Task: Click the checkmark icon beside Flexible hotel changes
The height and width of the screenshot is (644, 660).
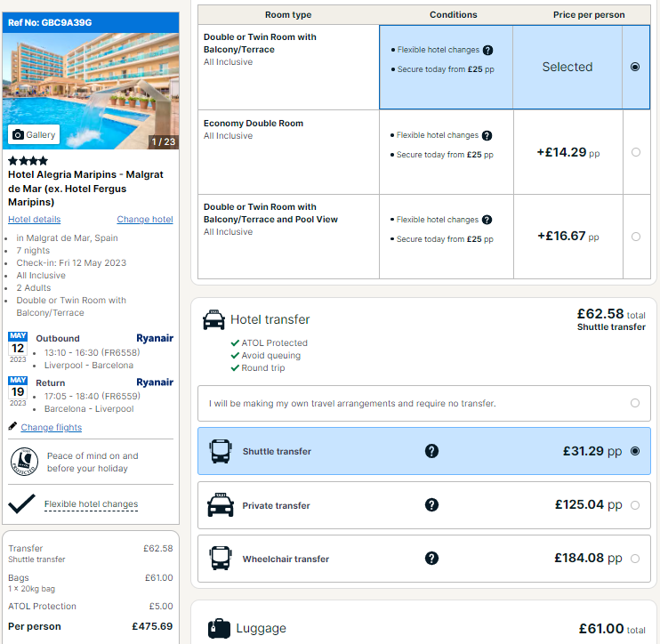Action: click(x=21, y=503)
